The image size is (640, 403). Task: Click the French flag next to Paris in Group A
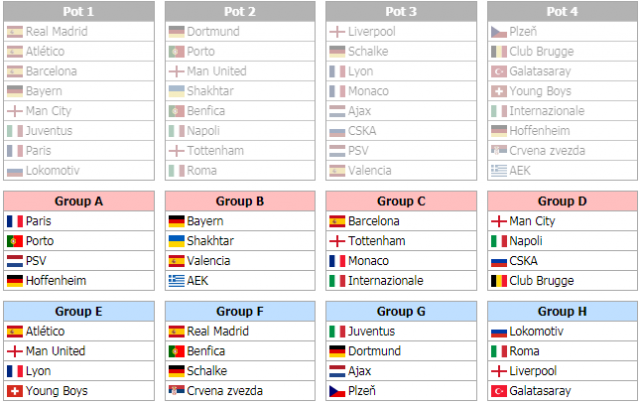point(15,221)
